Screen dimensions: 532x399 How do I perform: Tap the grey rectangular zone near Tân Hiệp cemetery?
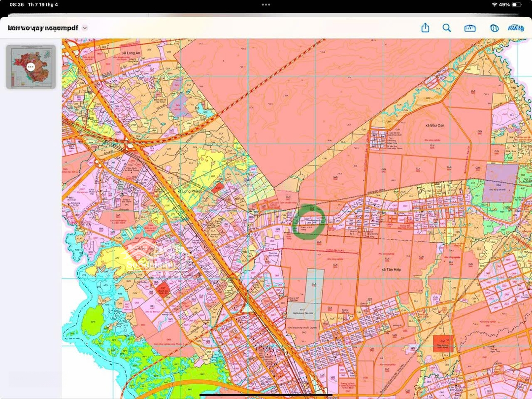click(x=315, y=286)
